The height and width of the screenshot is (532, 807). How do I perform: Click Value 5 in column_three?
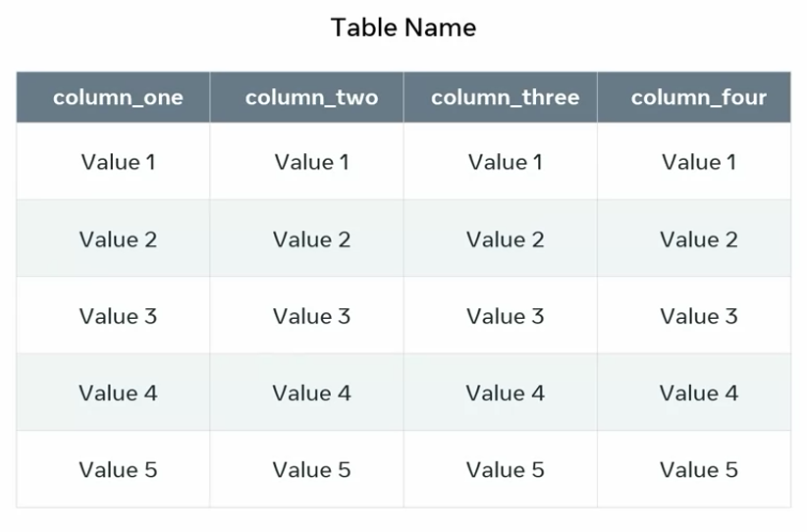click(x=505, y=470)
